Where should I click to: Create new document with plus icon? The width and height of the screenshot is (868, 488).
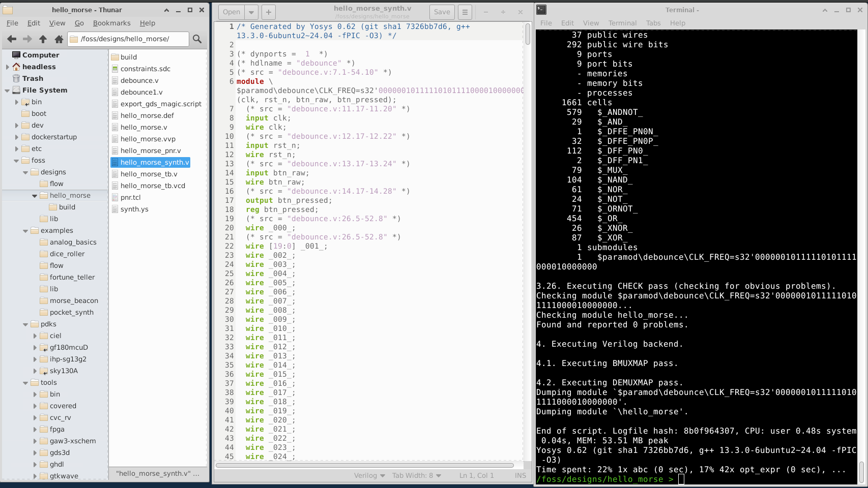269,12
